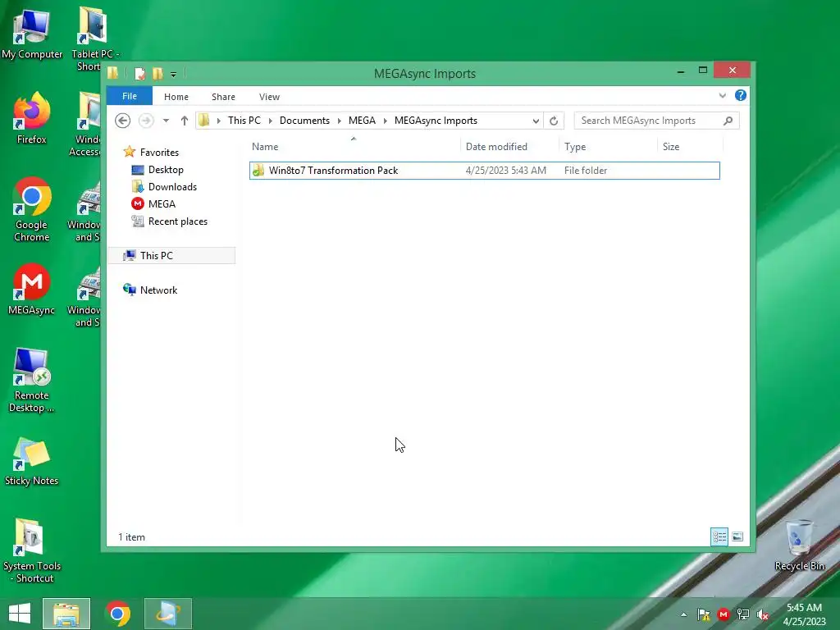Screen dimensions: 840x630
Task: Select the Recycle Bin desktop icon
Action: tap(799, 546)
